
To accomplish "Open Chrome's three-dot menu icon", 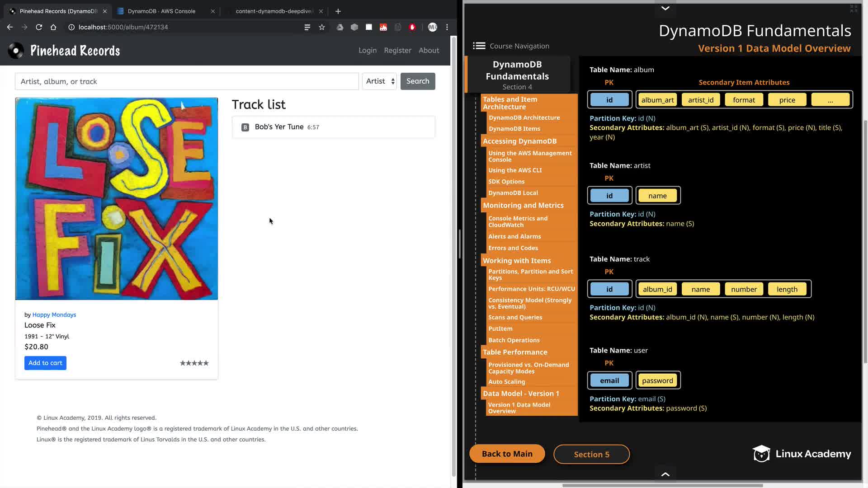I will 447,27.
